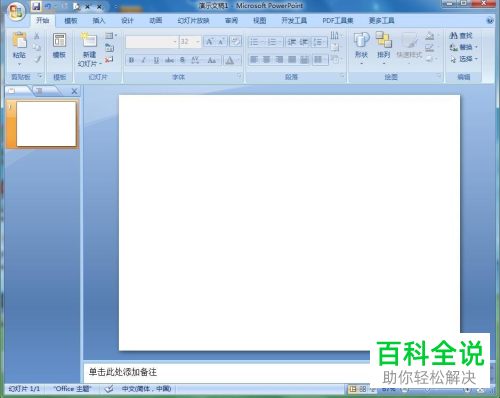This screenshot has width=500, height=398.
Task: Click the Decrease Indent icon
Action: 292,42
